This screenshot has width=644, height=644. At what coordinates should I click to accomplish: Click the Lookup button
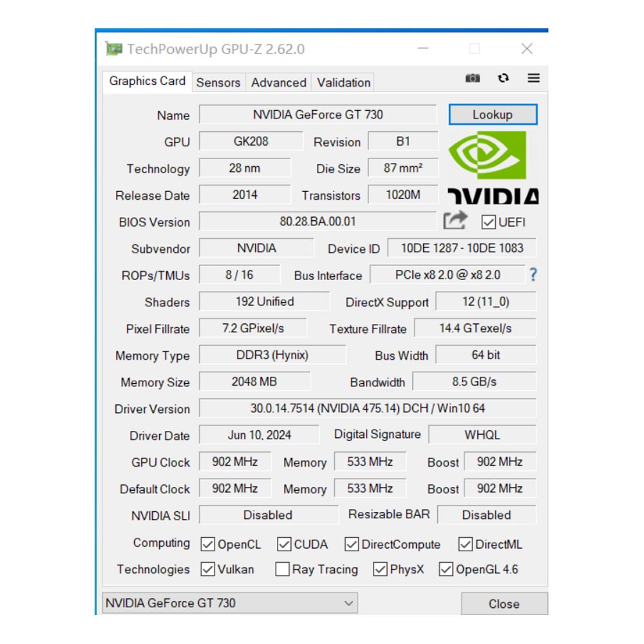point(493,114)
